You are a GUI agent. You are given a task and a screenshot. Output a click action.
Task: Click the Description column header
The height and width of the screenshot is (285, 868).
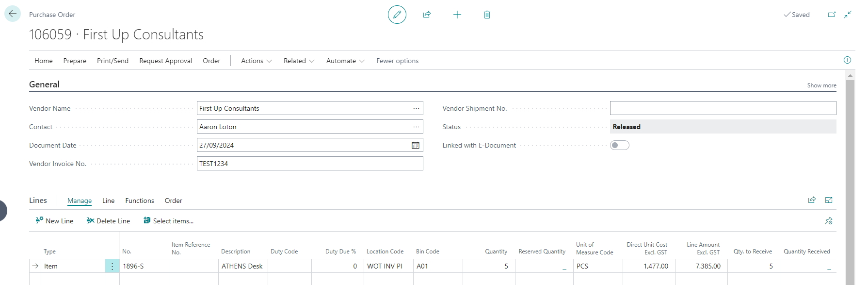236,251
